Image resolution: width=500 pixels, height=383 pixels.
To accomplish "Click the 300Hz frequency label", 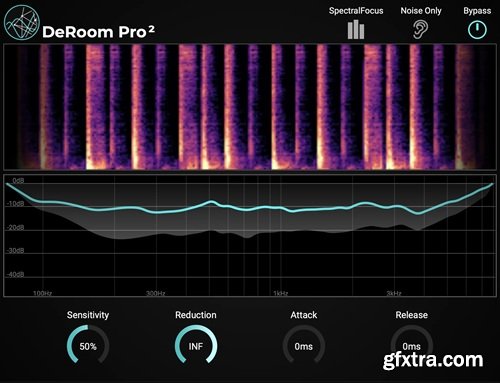I will tap(156, 293).
